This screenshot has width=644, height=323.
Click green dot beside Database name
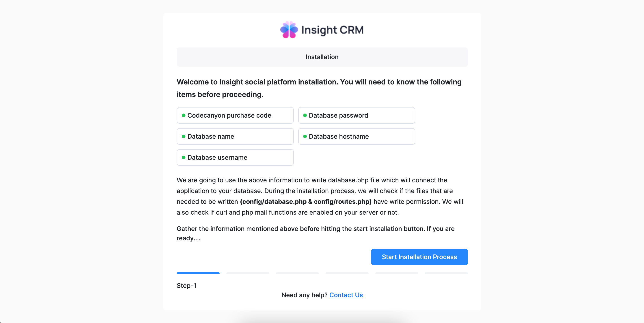click(183, 136)
